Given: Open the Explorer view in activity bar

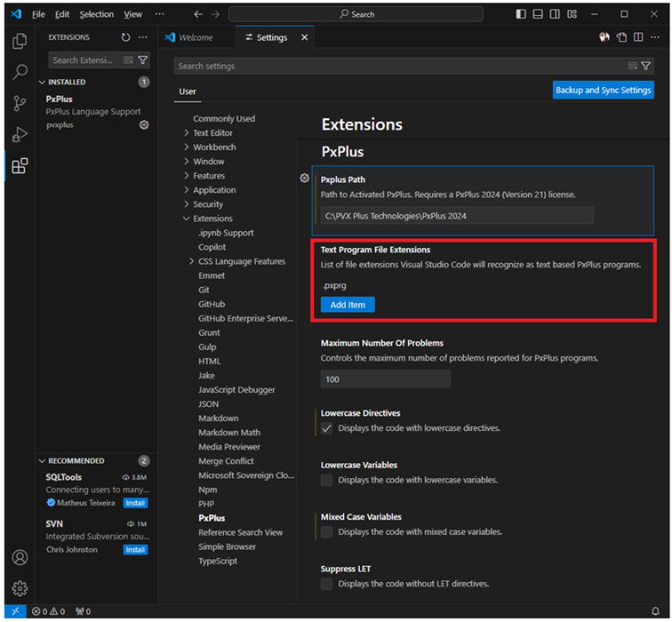Looking at the screenshot, I should click(x=20, y=42).
